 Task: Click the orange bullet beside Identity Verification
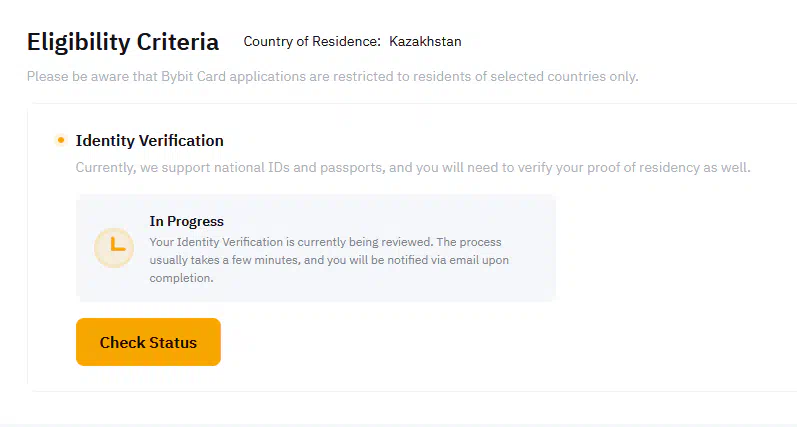point(61,140)
